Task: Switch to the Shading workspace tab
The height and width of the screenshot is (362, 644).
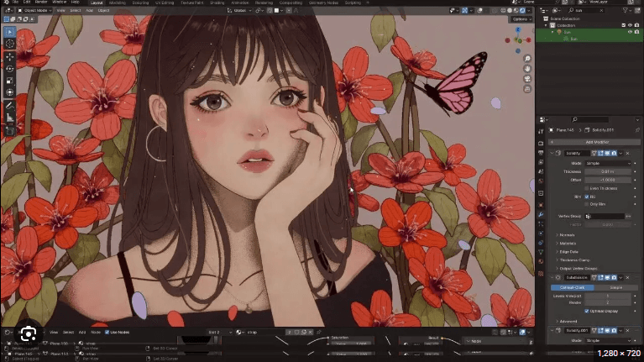Action: [x=217, y=3]
